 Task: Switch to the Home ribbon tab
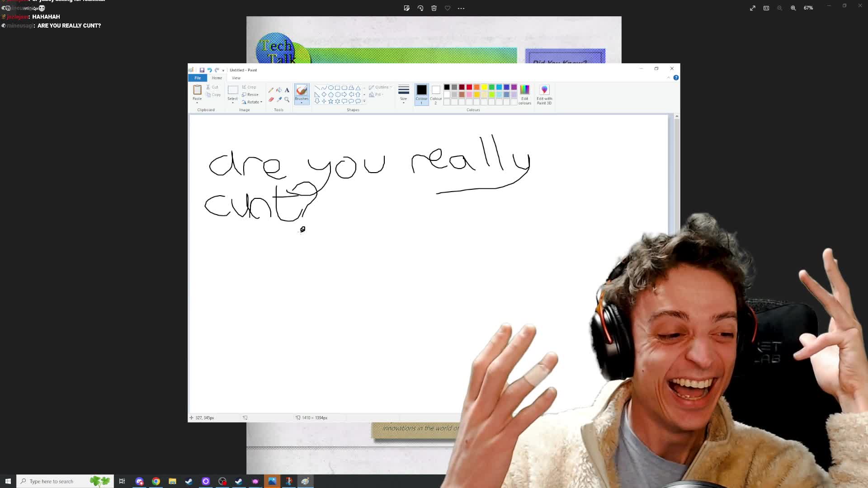point(217,78)
